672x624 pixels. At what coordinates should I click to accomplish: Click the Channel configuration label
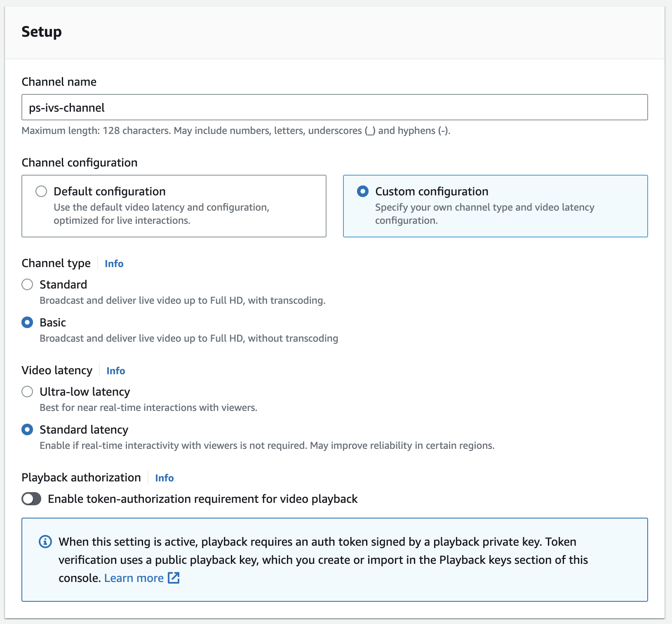click(x=80, y=162)
